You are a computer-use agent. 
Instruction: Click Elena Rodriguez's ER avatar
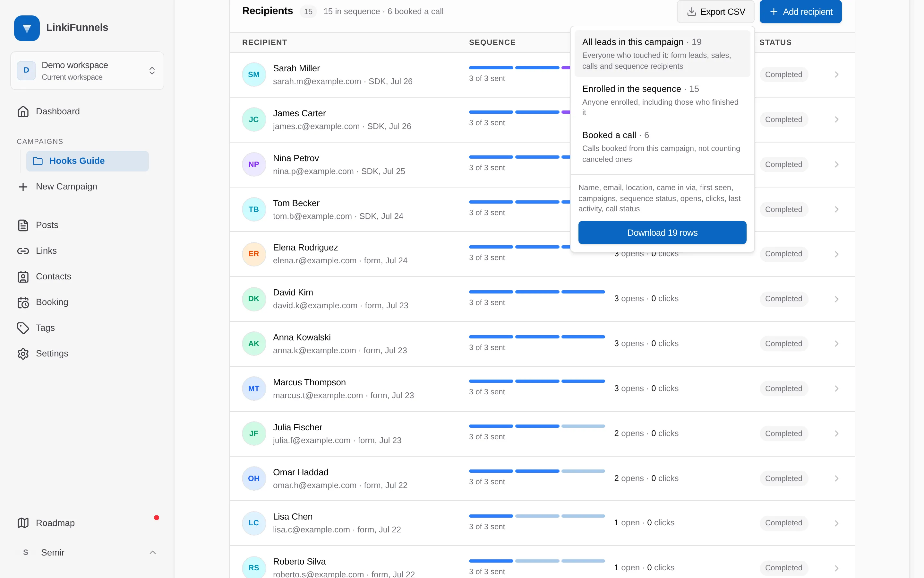point(254,254)
